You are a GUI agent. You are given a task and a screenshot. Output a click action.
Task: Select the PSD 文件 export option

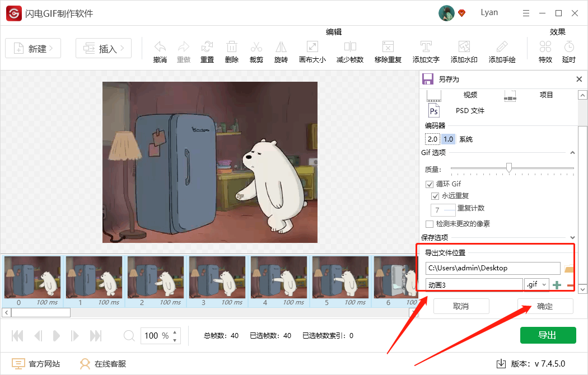point(470,111)
